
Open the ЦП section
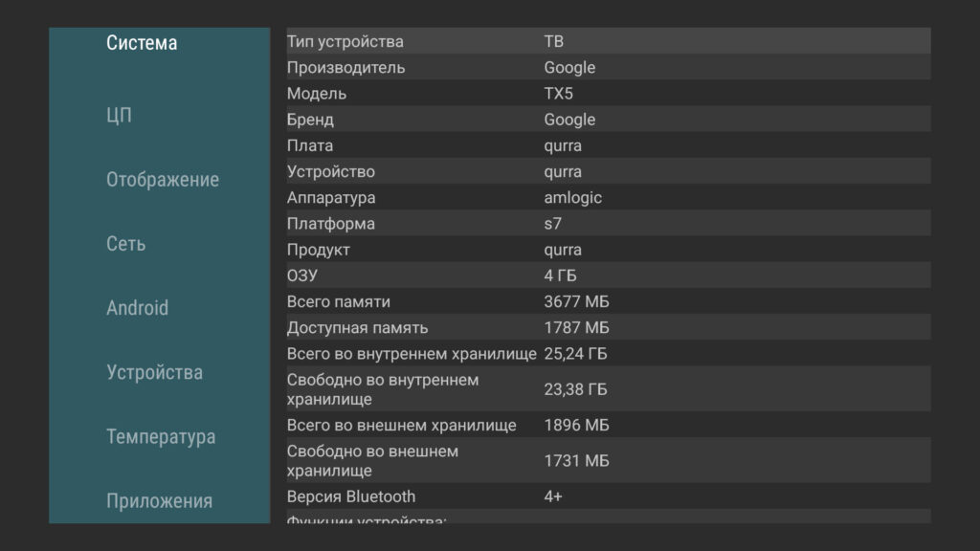click(x=120, y=116)
